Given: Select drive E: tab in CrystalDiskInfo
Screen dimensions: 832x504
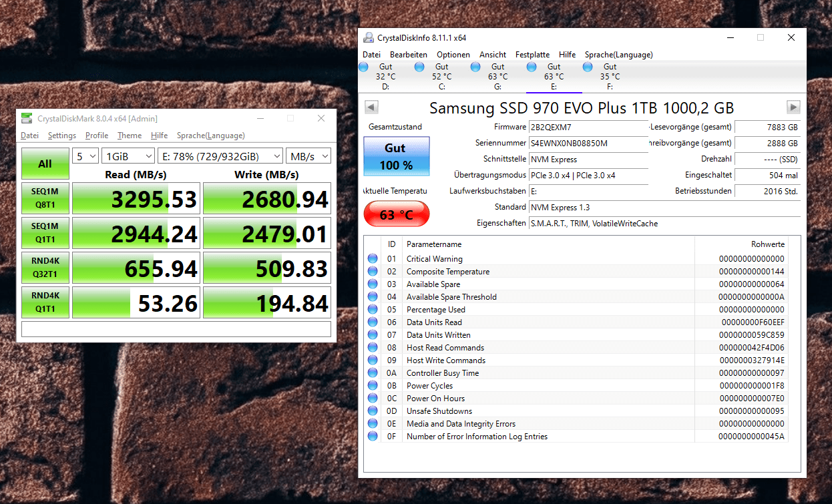Looking at the screenshot, I should pos(554,77).
